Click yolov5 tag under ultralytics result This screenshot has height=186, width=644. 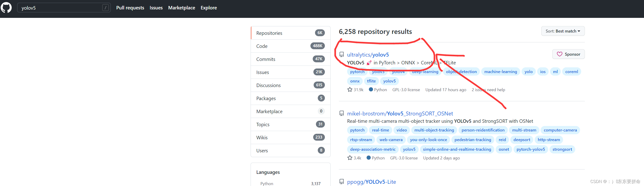(x=389, y=81)
